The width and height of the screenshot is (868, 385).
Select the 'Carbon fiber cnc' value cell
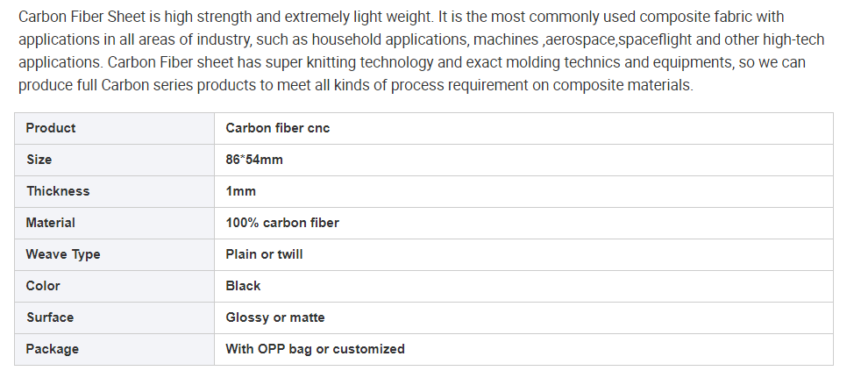pyautogui.click(x=277, y=128)
